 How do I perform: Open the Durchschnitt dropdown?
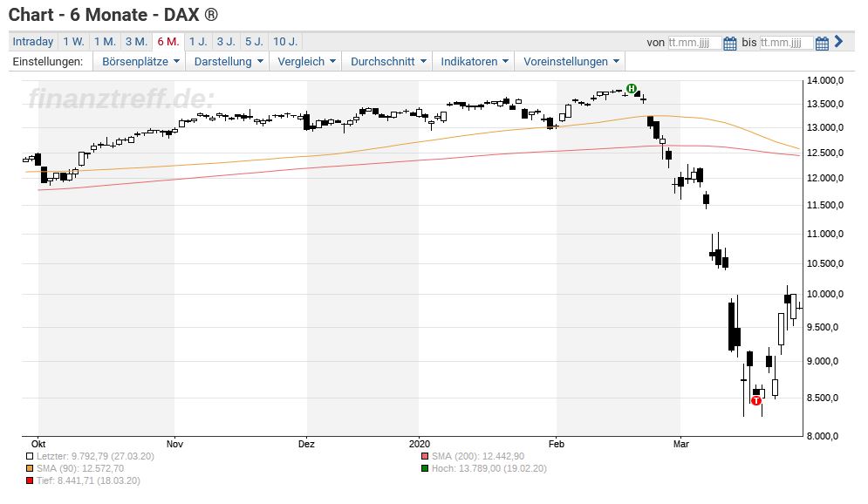(x=387, y=61)
